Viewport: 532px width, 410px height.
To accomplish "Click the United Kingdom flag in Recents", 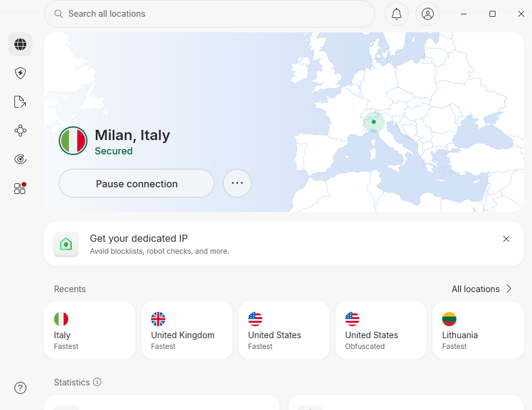I will pyautogui.click(x=158, y=319).
